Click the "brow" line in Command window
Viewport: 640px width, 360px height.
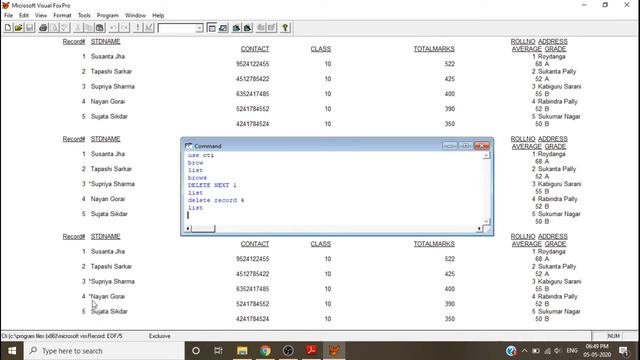[195, 163]
